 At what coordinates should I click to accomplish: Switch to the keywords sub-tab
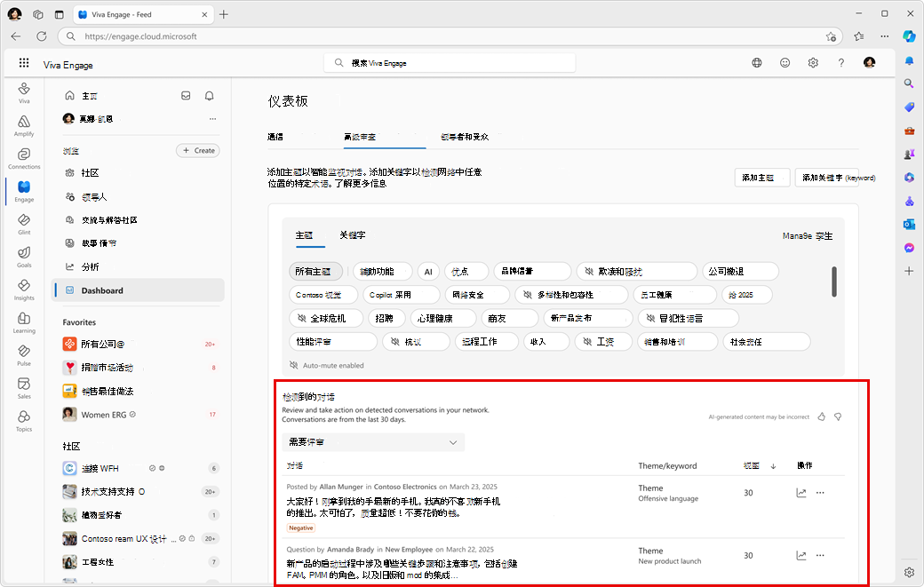pyautogui.click(x=353, y=235)
